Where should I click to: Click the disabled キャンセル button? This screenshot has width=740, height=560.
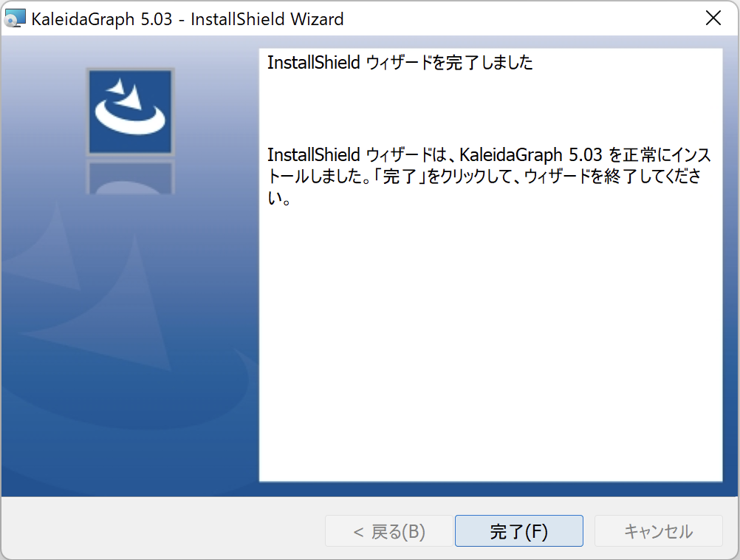tap(658, 531)
